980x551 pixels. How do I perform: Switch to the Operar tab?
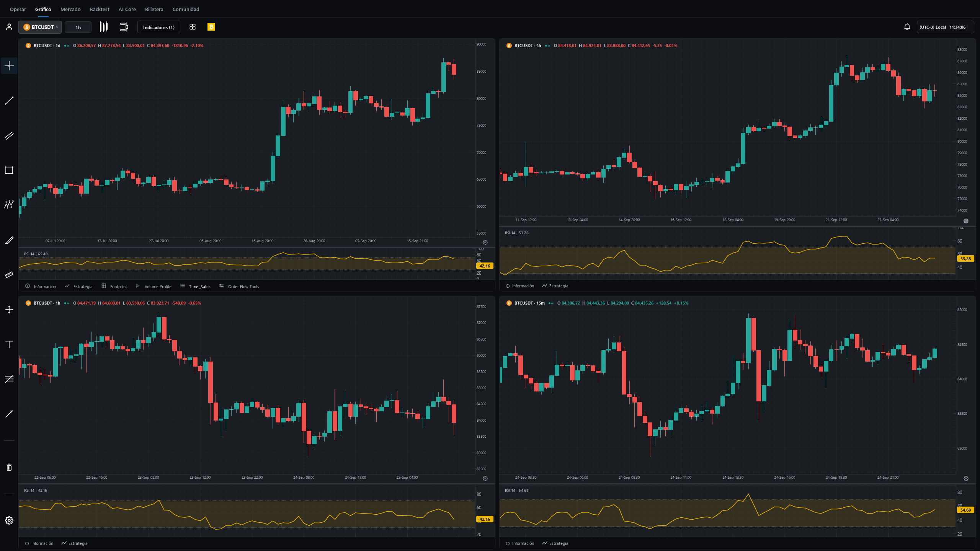[18, 9]
